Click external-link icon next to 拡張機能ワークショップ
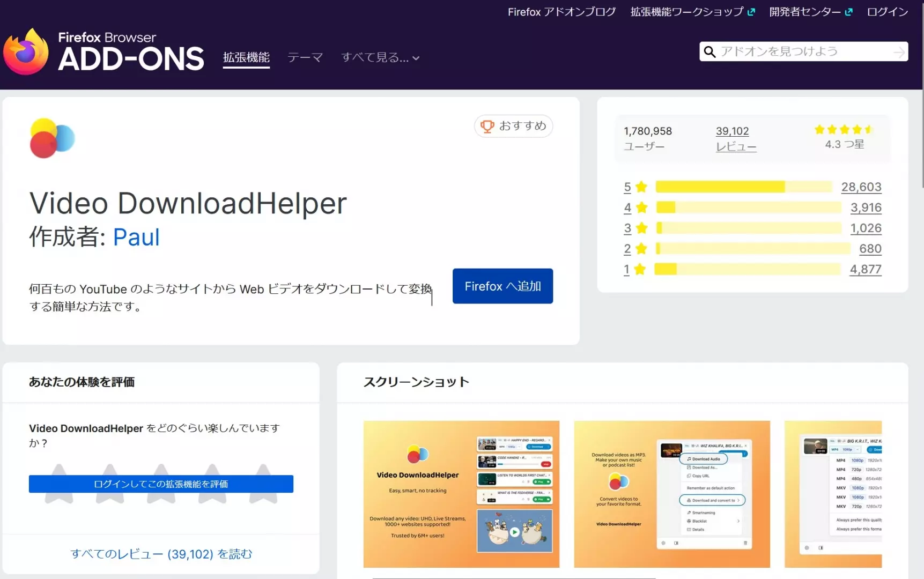Viewport: 924px width, 579px height. click(751, 12)
